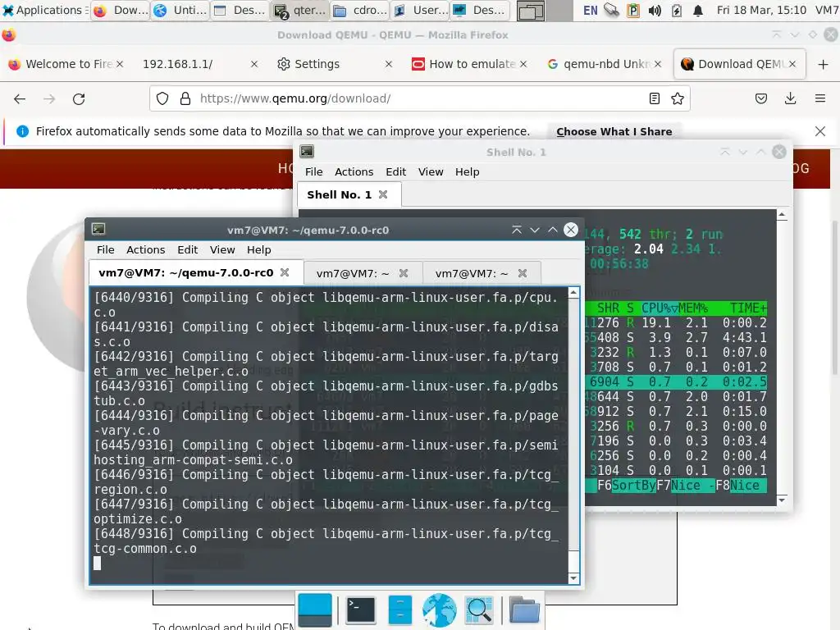Bookmark this page with the star
The height and width of the screenshot is (630, 840).
pos(677,98)
